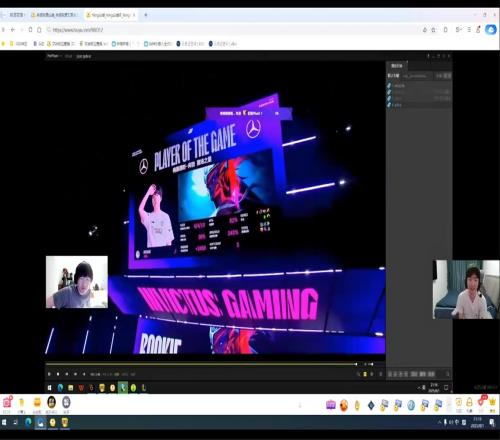Open the Windows Start button on bottom taskbar
Image resolution: width=500 pixels, height=440 pixels.
[x=4, y=423]
